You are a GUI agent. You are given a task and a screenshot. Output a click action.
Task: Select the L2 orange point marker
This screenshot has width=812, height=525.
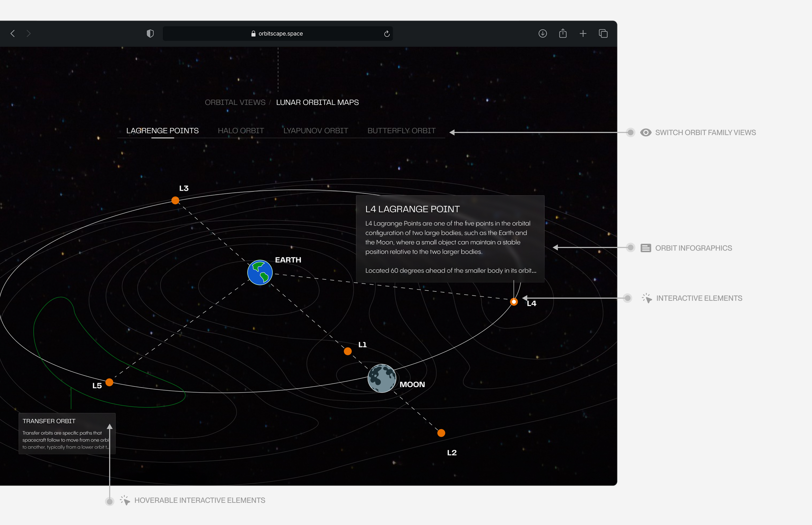[441, 433]
